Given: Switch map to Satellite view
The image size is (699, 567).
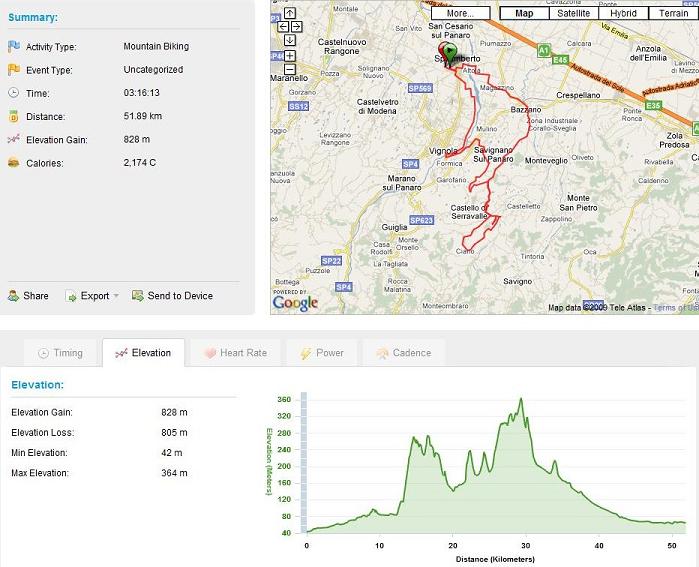Looking at the screenshot, I should [573, 13].
